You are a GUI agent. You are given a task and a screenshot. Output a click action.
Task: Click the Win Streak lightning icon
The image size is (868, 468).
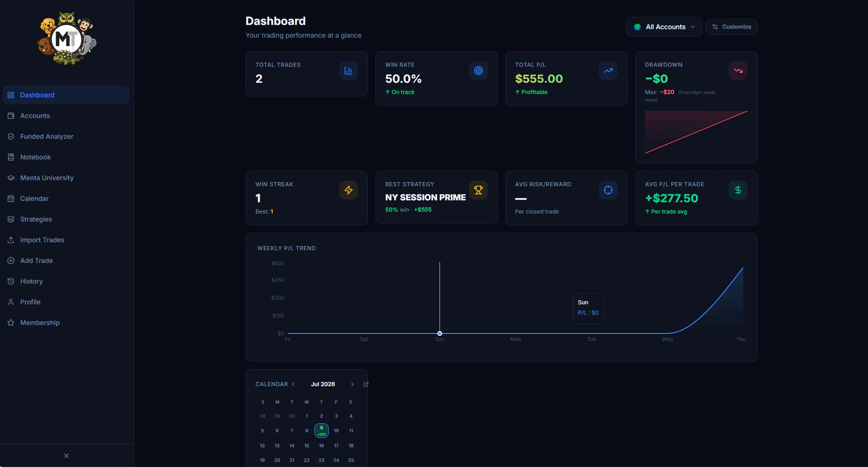(x=349, y=190)
